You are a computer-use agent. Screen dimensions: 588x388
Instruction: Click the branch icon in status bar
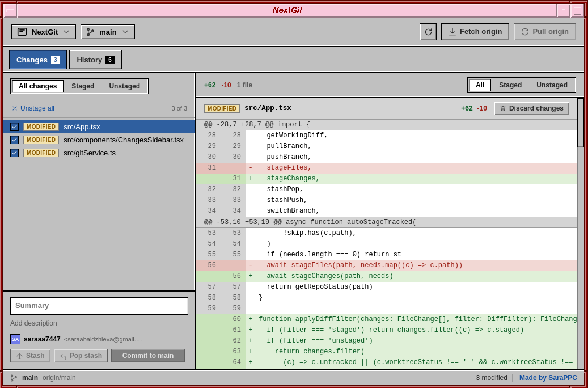pos(14,378)
